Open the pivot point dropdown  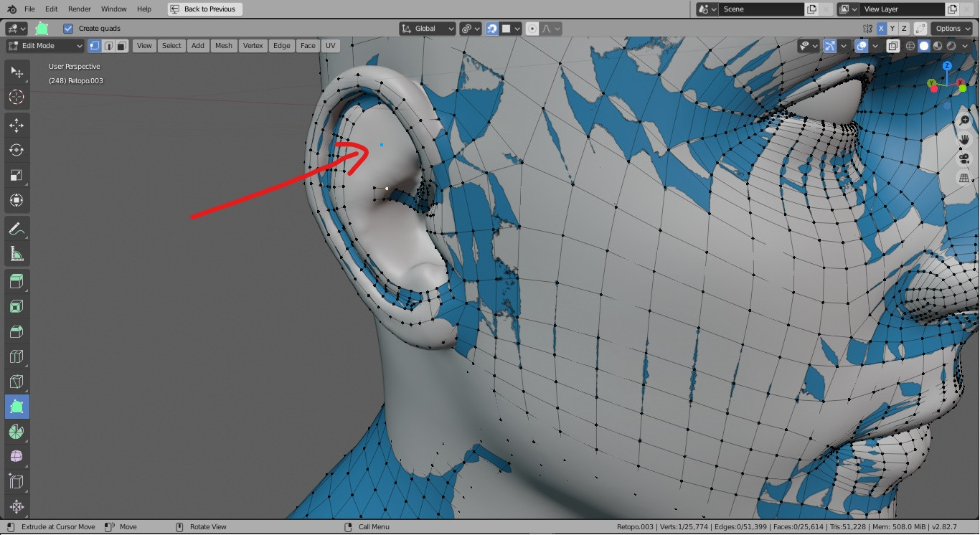(470, 29)
